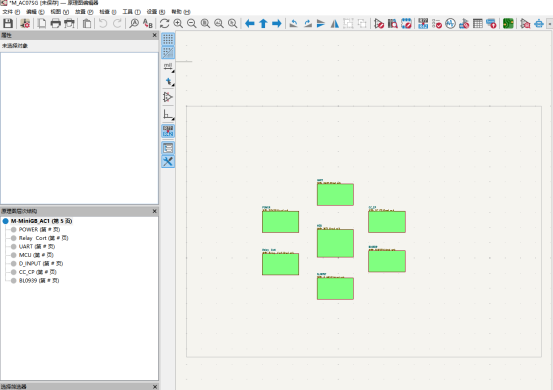The height and width of the screenshot is (390, 553).
Task: Expand the toolbar overflow chevron
Action: click(550, 24)
